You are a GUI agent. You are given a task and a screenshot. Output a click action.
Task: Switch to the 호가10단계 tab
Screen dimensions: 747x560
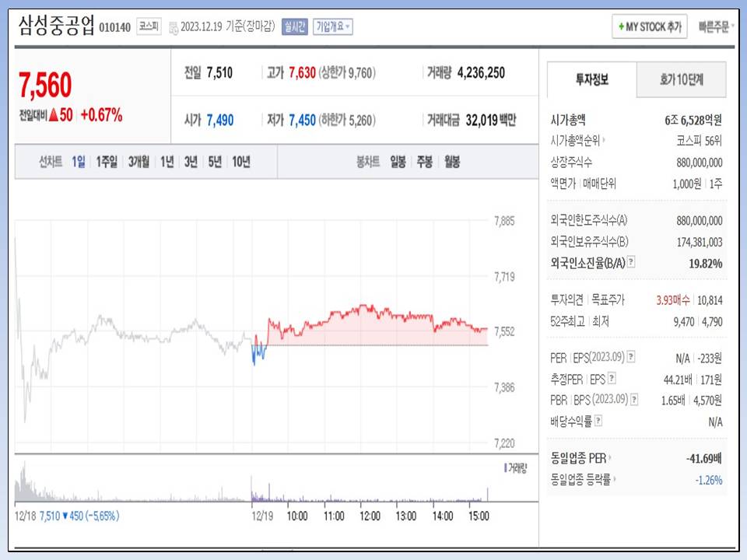tap(682, 79)
